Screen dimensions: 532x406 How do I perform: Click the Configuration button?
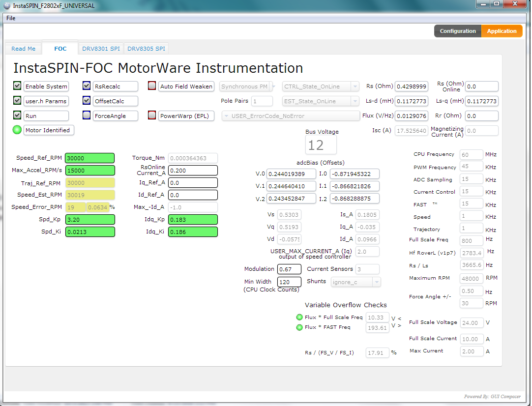pos(458,31)
